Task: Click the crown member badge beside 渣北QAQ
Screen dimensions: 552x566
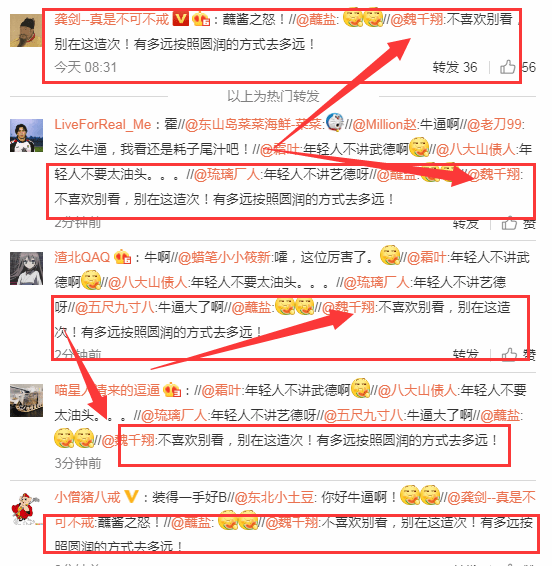Action: point(122,257)
